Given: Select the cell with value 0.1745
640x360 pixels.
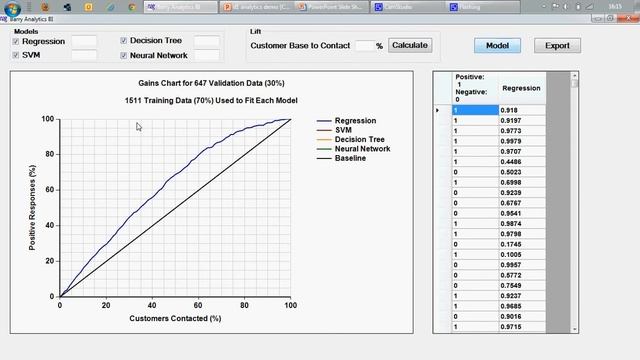Looking at the screenshot, I should pos(522,244).
